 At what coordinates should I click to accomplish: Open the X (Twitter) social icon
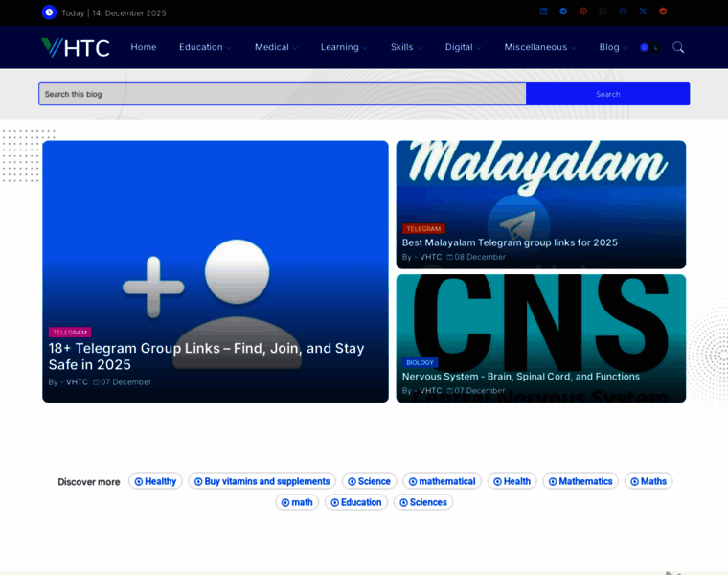tap(643, 11)
